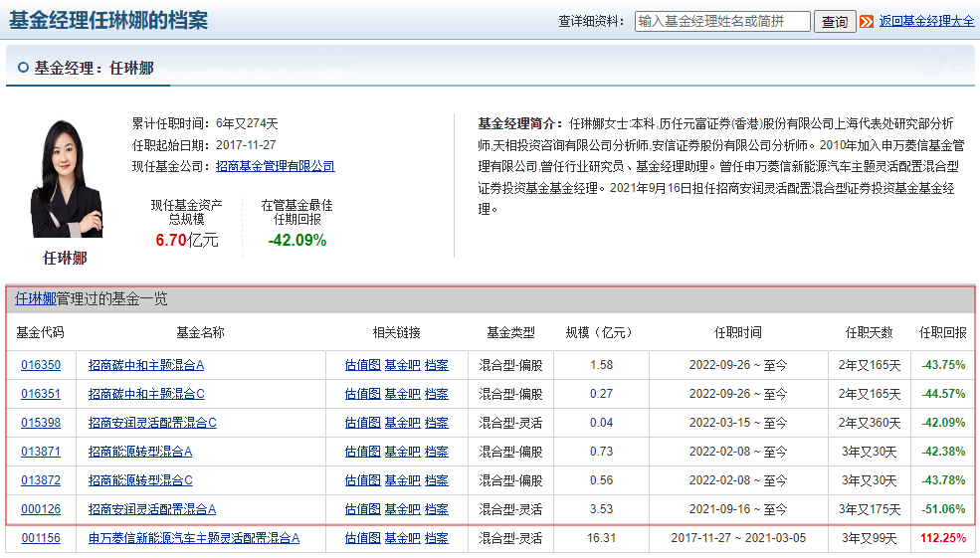Open 估值图 for 招商碳中和主题混合C
The image size is (980, 558).
pyautogui.click(x=362, y=394)
